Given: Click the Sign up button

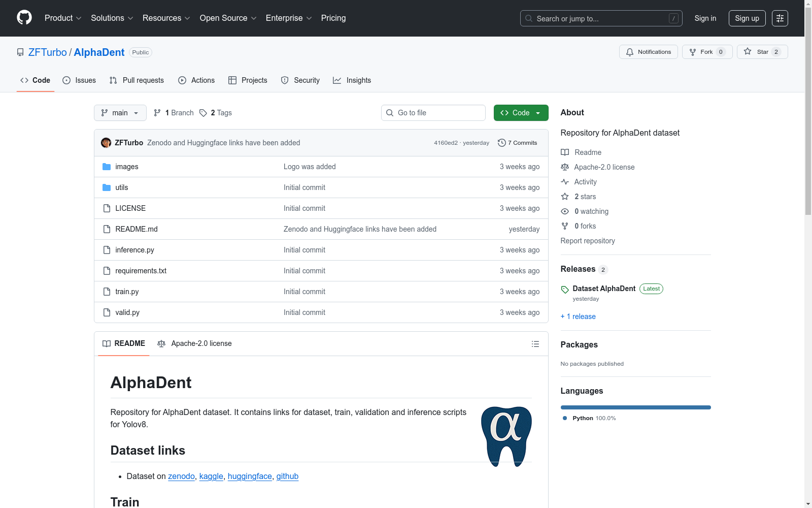Looking at the screenshot, I should click(747, 18).
